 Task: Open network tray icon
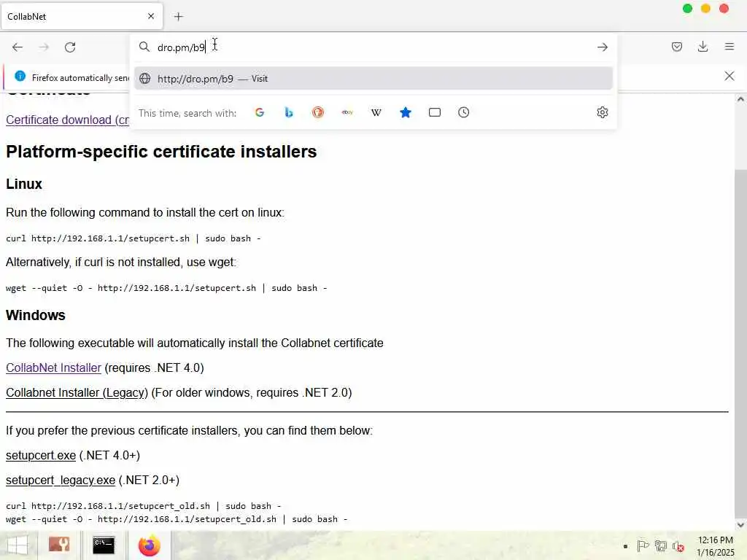(660, 545)
